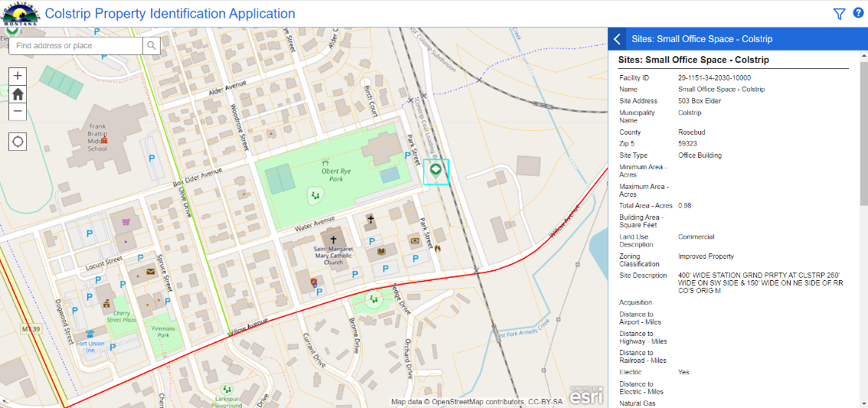Click the post office envelope icon

149,272
